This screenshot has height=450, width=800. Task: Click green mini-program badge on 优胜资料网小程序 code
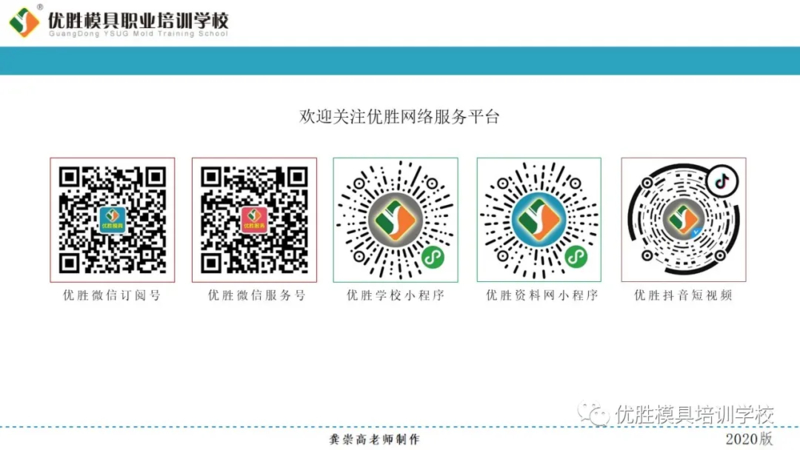pos(576,257)
